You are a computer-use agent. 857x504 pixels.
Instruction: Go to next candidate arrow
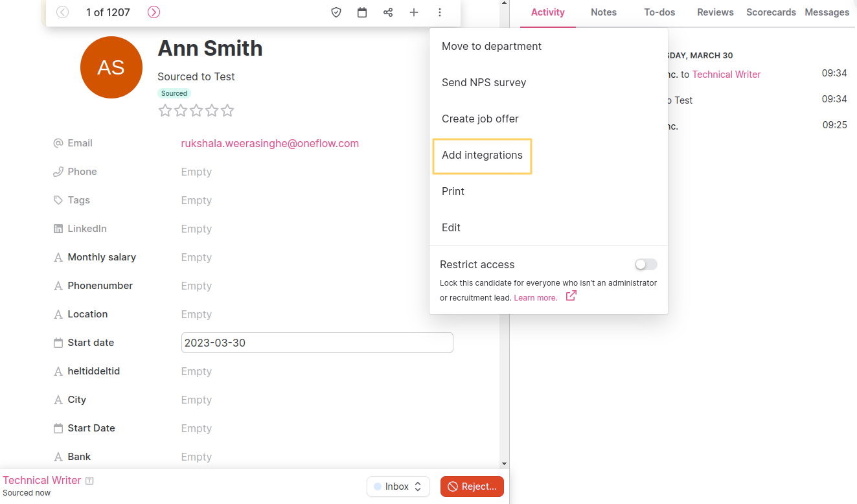(x=154, y=12)
